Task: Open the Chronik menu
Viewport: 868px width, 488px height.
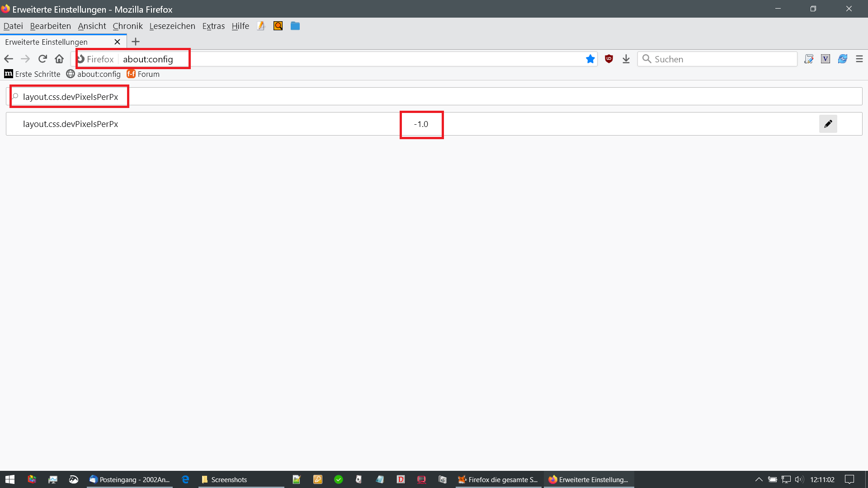Action: (127, 26)
